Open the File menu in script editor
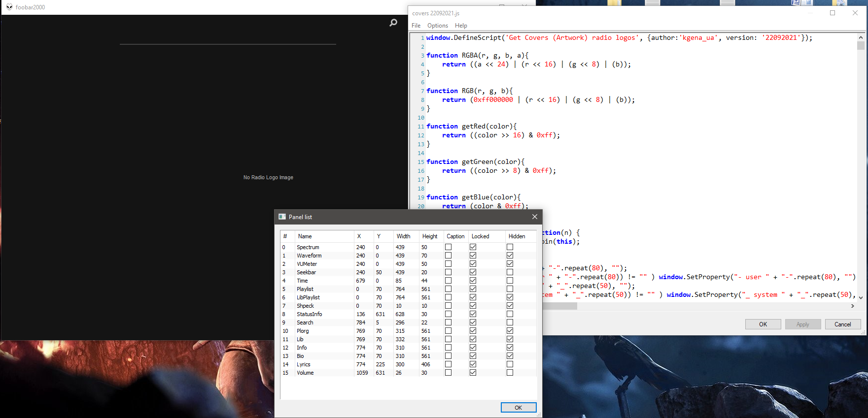 pyautogui.click(x=416, y=26)
